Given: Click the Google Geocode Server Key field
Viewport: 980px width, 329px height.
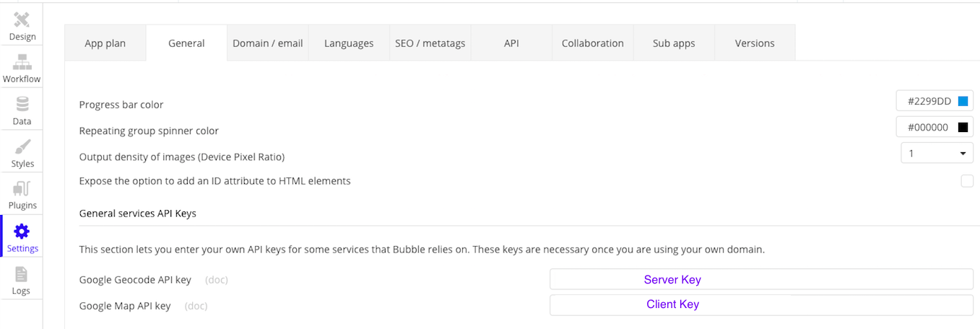Looking at the screenshot, I should [761, 279].
